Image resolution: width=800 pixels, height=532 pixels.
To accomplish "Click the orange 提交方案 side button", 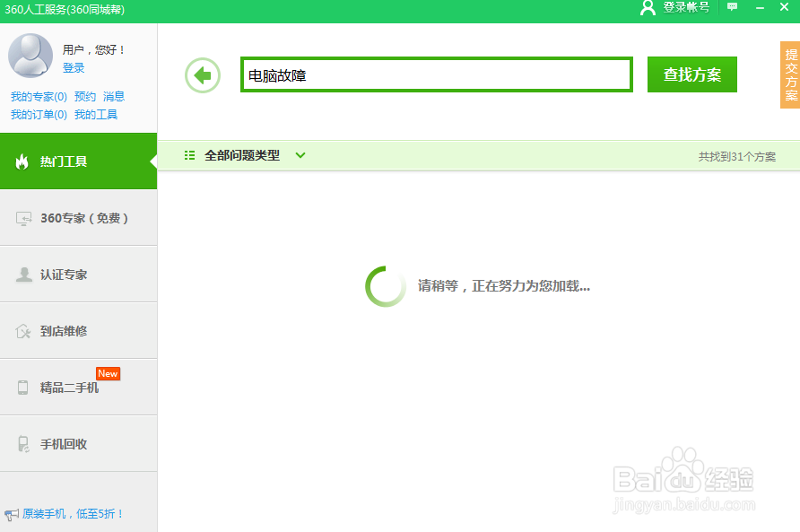I will 790,75.
